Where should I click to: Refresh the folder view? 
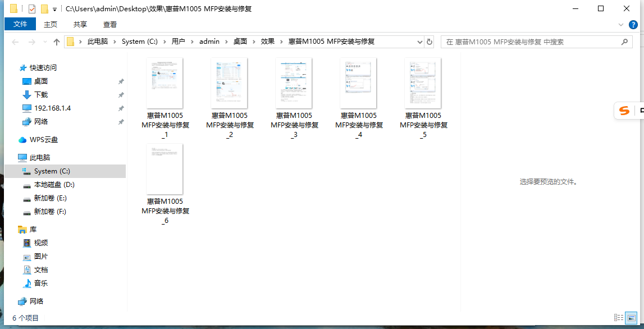[430, 42]
